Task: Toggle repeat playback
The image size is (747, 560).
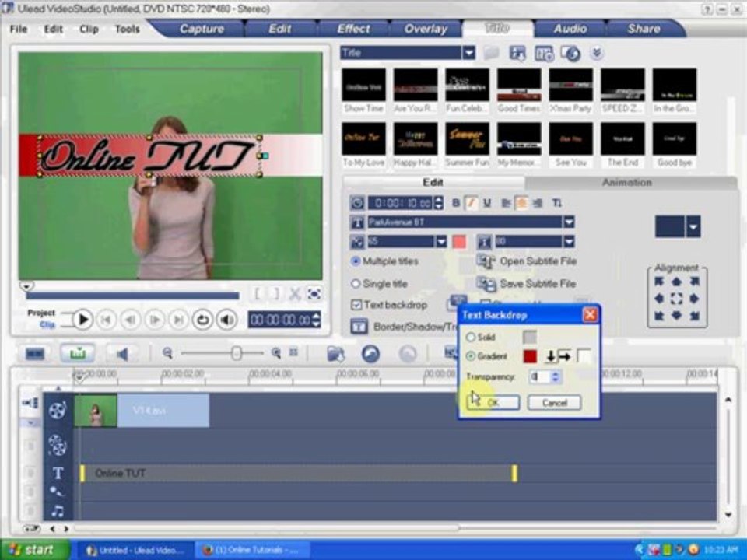Action: 202,320
